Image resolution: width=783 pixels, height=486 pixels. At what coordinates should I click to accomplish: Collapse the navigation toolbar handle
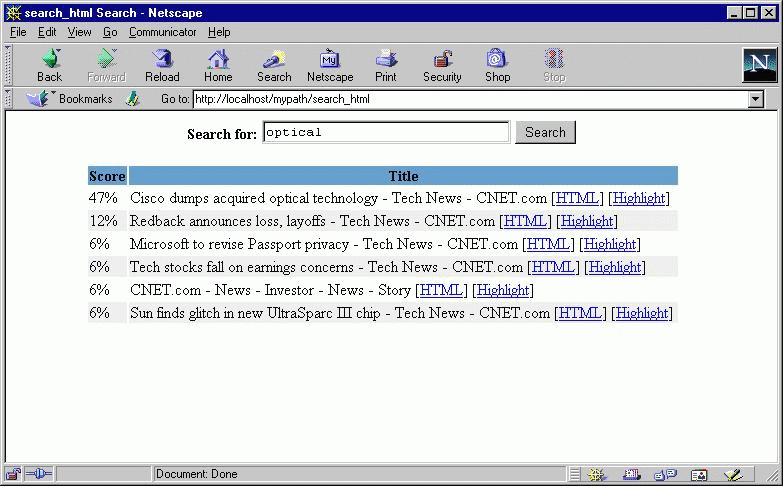[8, 65]
